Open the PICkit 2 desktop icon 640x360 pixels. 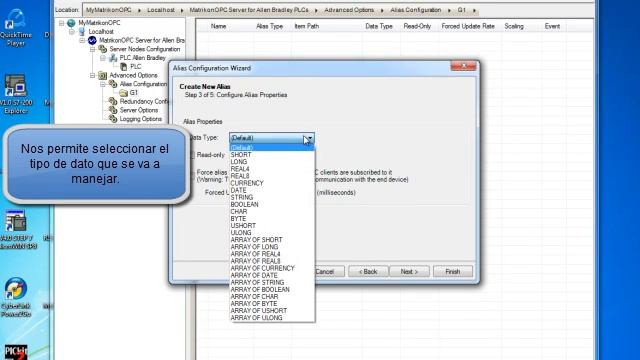(x=16, y=352)
